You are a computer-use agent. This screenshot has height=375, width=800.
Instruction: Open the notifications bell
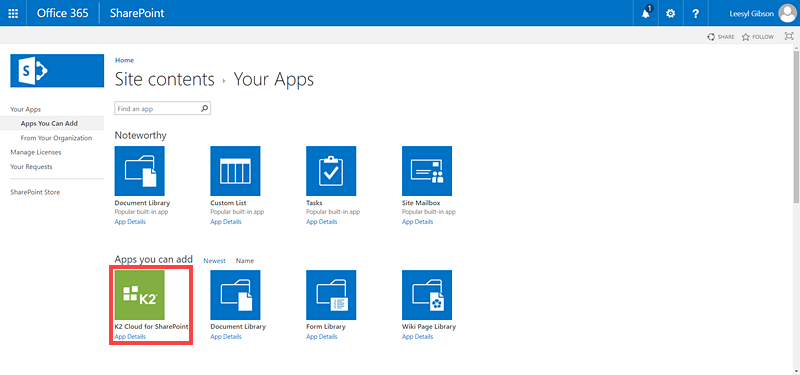click(x=646, y=13)
